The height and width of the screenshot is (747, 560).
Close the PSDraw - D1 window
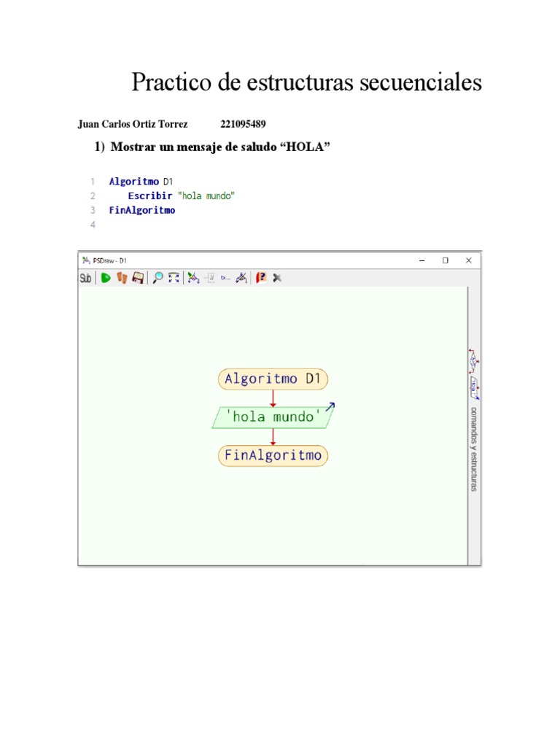click(469, 260)
